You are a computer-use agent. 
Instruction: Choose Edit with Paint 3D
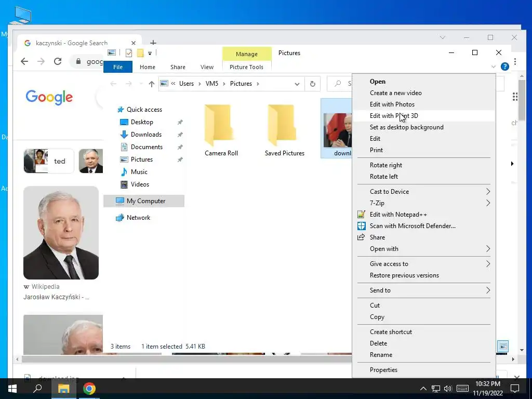[424, 116]
